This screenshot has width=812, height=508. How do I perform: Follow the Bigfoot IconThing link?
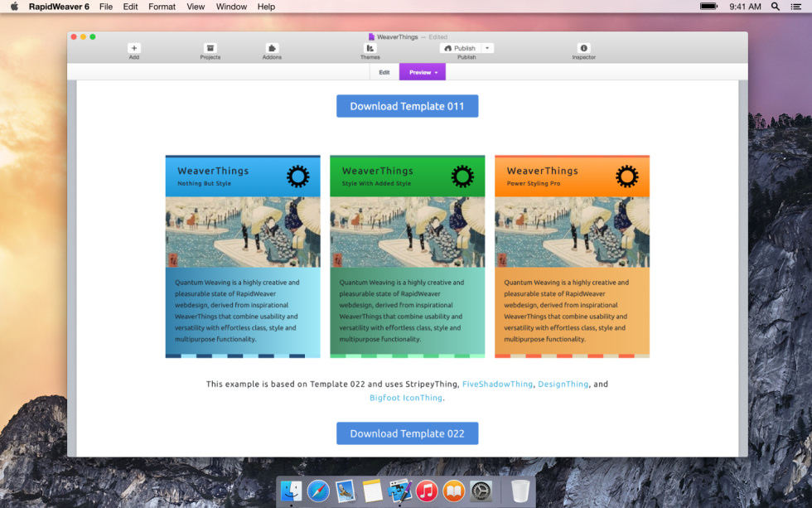click(406, 398)
